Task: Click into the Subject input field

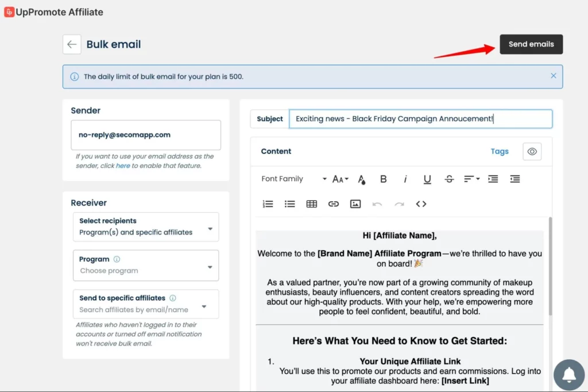Action: (x=420, y=119)
